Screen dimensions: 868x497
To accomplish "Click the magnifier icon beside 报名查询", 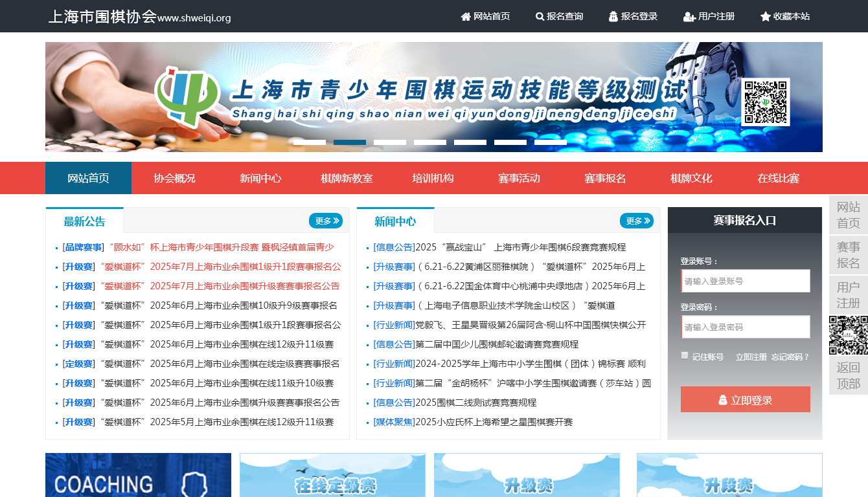I will click(540, 17).
